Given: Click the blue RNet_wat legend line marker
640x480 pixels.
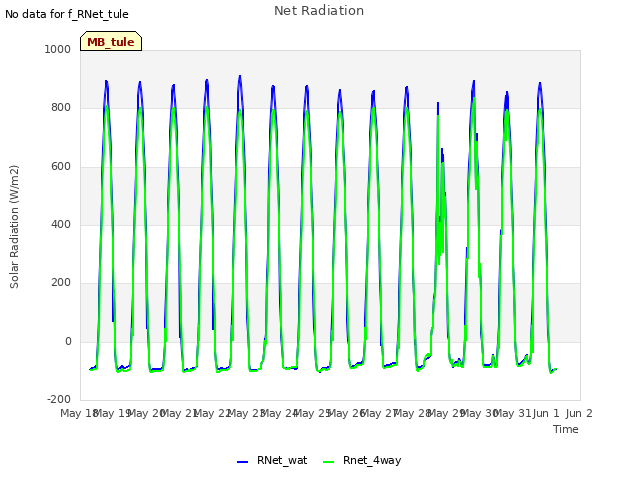Looking at the screenshot, I should [x=242, y=462].
